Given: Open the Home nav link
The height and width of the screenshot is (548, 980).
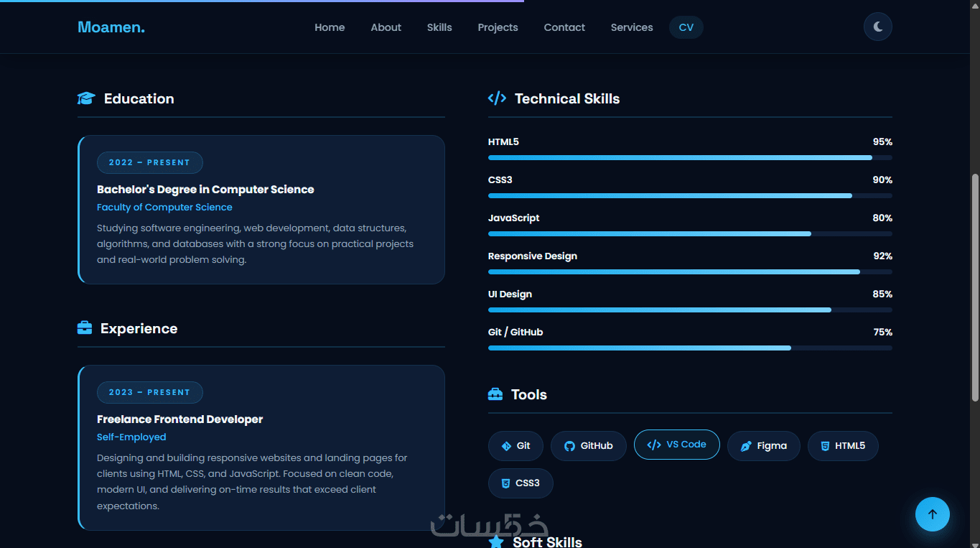Looking at the screenshot, I should pos(330,27).
